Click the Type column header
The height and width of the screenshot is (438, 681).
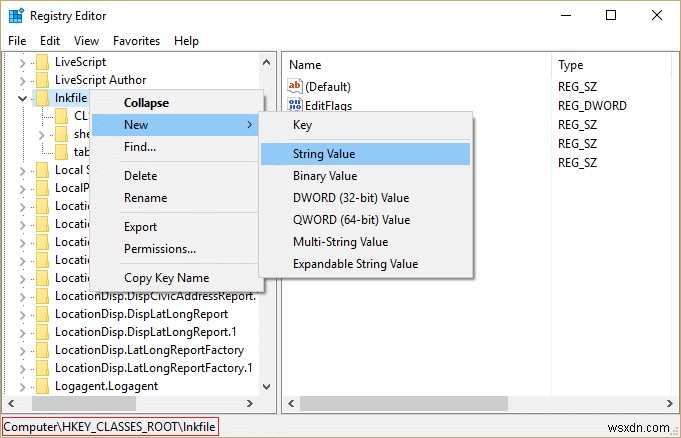[571, 64]
